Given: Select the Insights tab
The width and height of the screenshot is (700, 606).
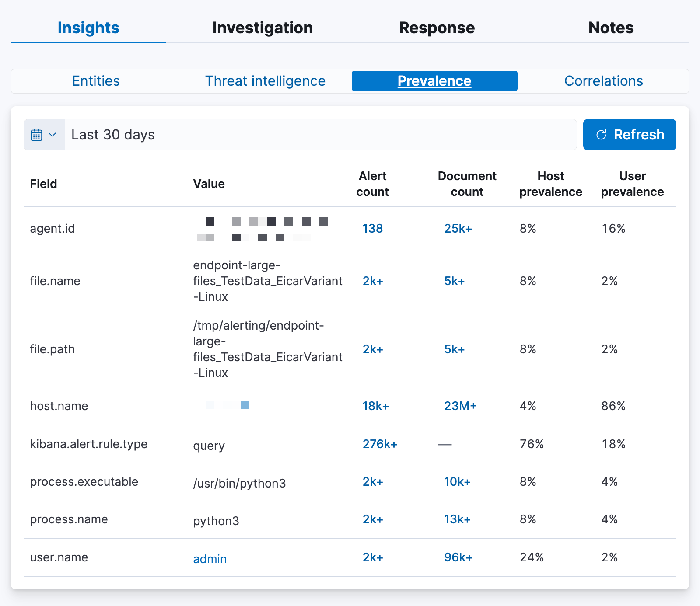Looking at the screenshot, I should coord(88,28).
